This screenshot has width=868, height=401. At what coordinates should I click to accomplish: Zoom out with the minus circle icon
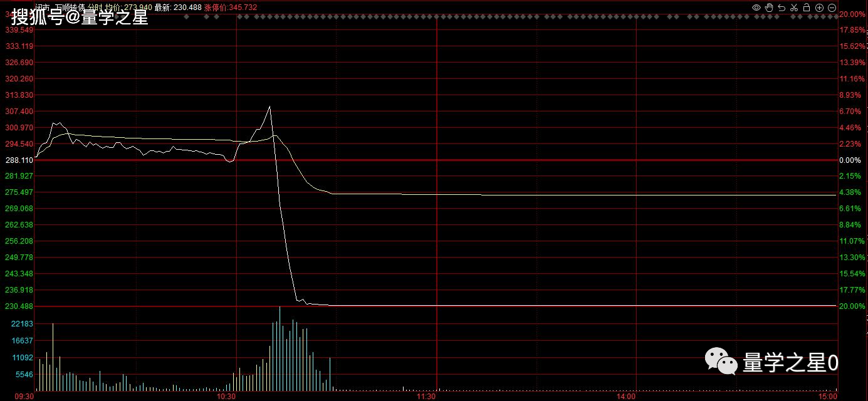pos(832,8)
